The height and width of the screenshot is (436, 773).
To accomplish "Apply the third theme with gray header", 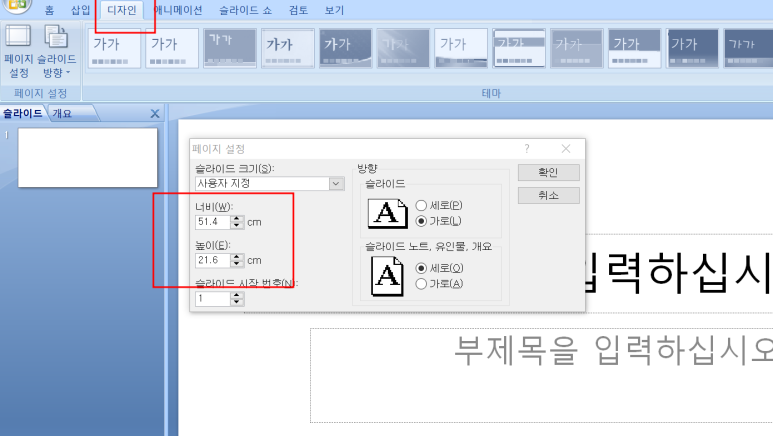I will pyautogui.click(x=230, y=48).
